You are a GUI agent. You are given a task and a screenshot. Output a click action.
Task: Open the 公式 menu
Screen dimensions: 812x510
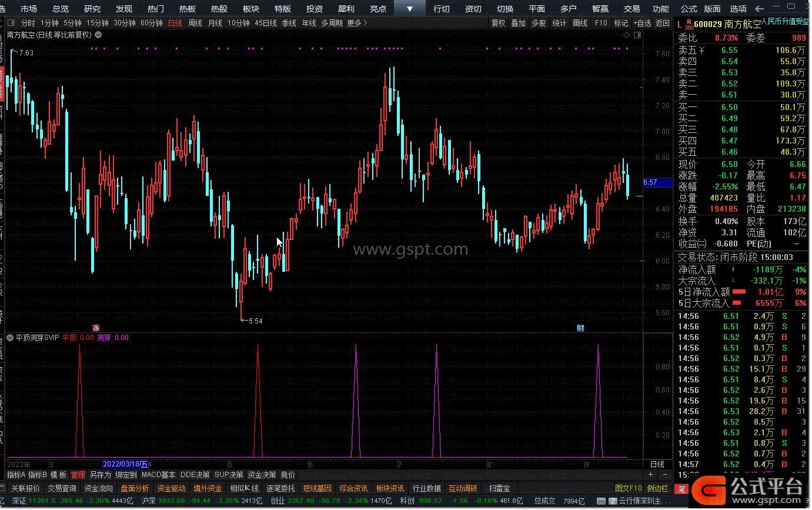pyautogui.click(x=689, y=9)
